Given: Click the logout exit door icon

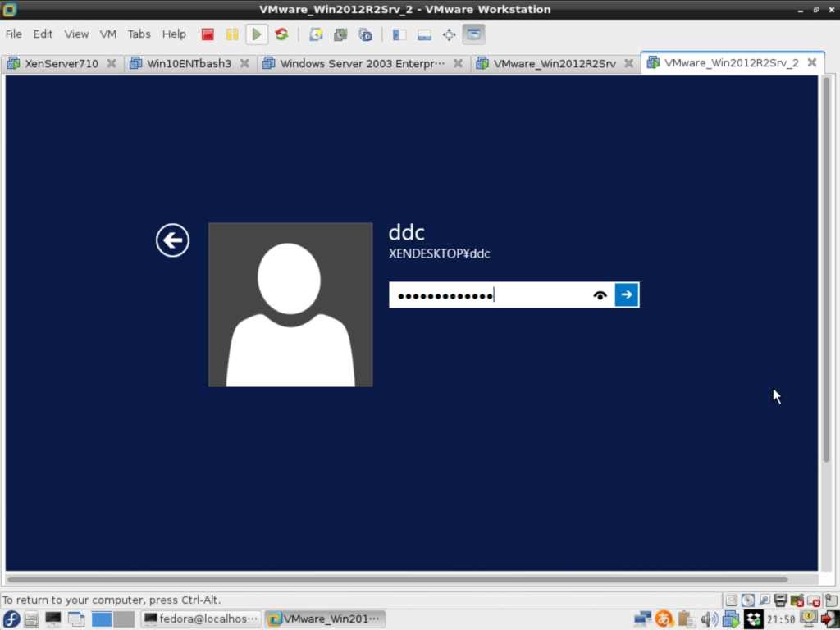Looking at the screenshot, I should click(x=829, y=619).
